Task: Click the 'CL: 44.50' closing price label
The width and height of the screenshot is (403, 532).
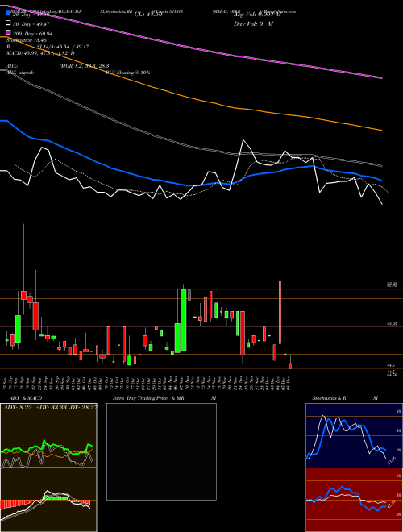Action: coord(148,15)
